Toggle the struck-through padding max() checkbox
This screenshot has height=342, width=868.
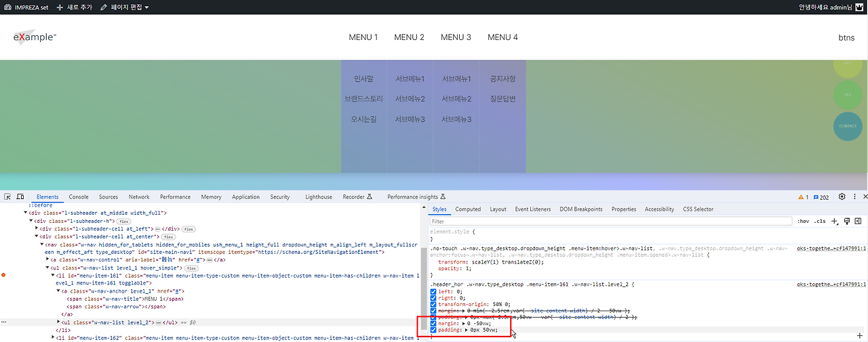[x=434, y=317]
